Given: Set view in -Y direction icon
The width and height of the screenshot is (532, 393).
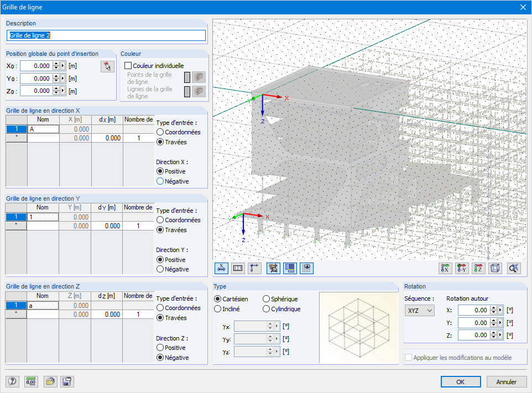Looking at the screenshot, I should click(462, 268).
